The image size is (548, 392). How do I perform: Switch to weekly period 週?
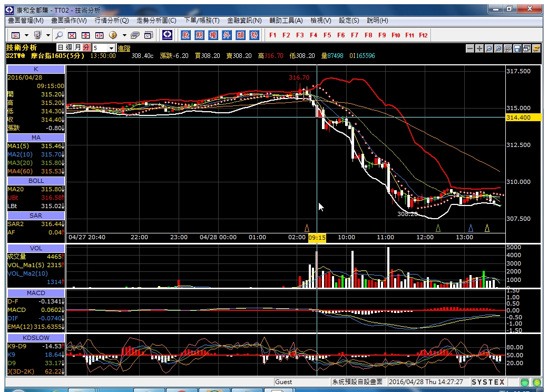[x=69, y=47]
